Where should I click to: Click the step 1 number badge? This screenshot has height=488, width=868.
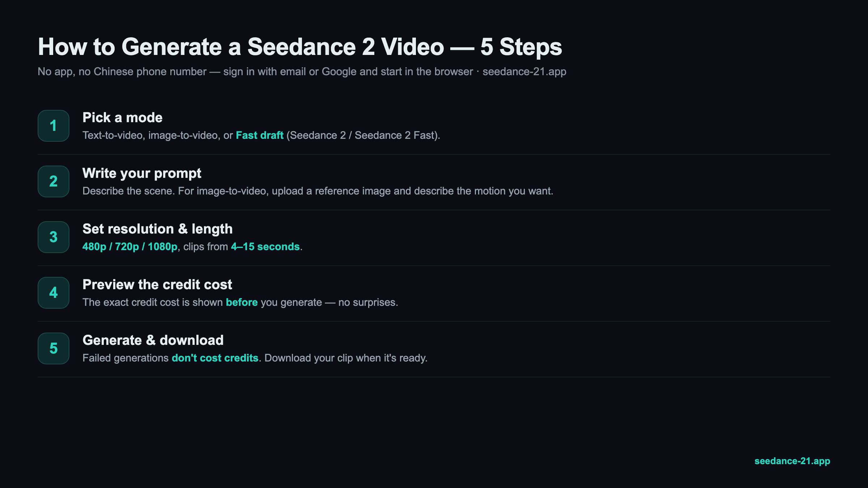click(x=54, y=126)
